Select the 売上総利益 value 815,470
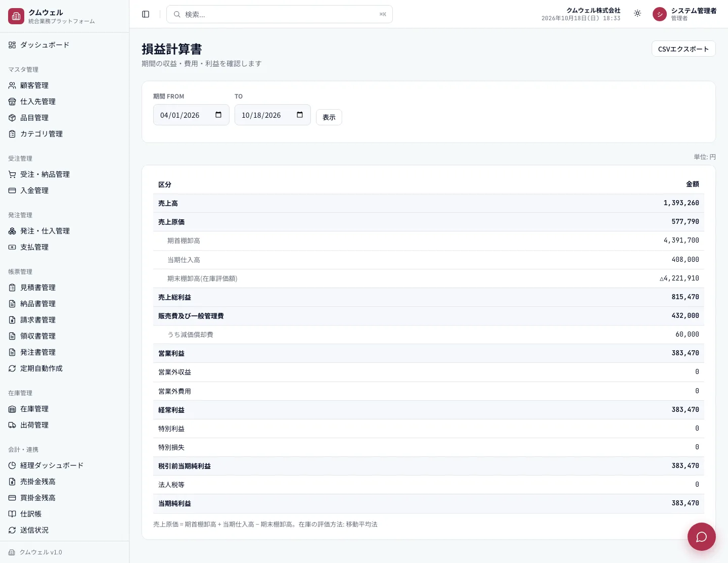The width and height of the screenshot is (728, 563). click(685, 297)
